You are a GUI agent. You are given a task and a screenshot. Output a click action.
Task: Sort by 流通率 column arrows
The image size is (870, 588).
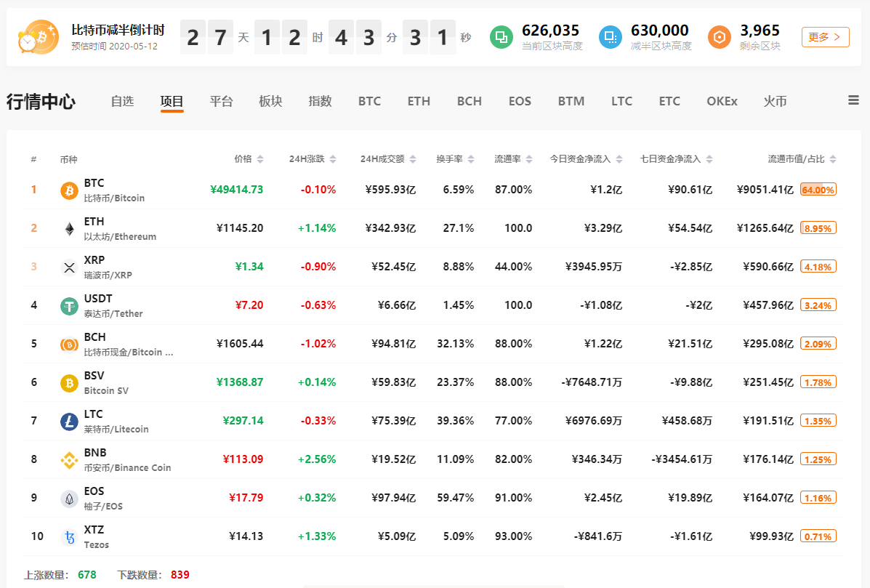(529, 159)
